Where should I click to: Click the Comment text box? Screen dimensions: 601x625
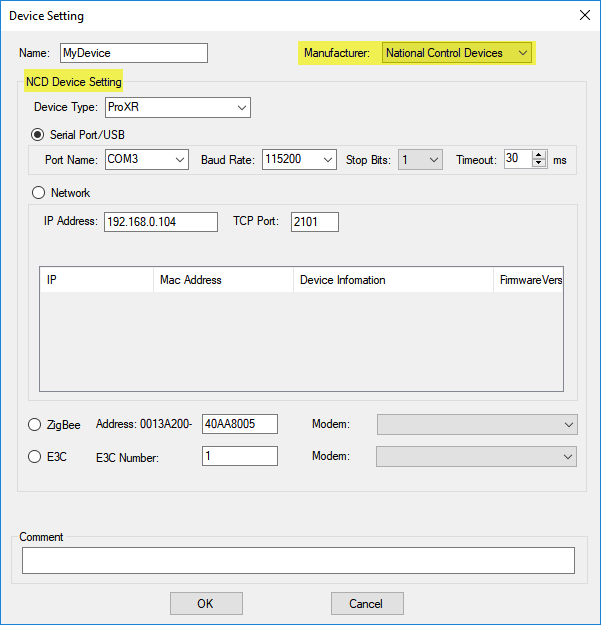click(299, 560)
